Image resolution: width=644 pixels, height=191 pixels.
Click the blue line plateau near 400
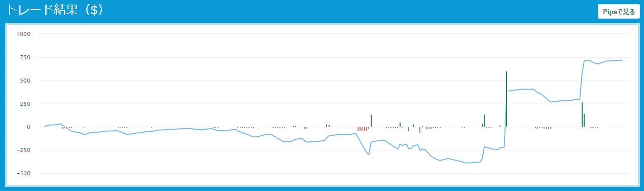click(522, 90)
